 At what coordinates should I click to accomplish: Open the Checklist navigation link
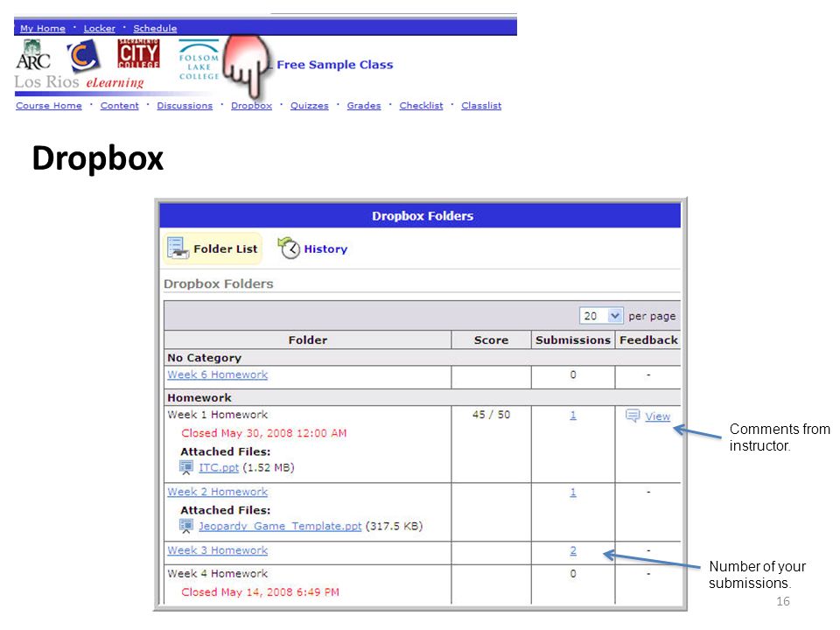click(x=421, y=106)
